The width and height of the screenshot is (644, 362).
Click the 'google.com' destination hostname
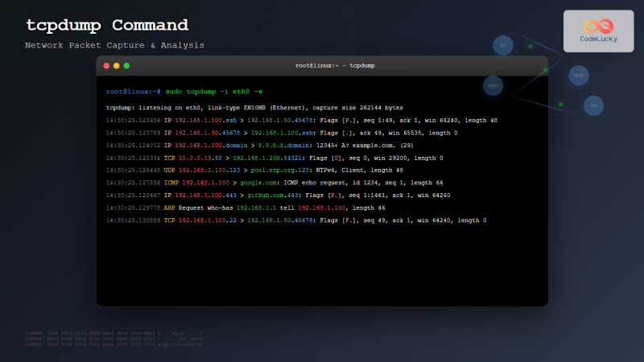(258, 183)
